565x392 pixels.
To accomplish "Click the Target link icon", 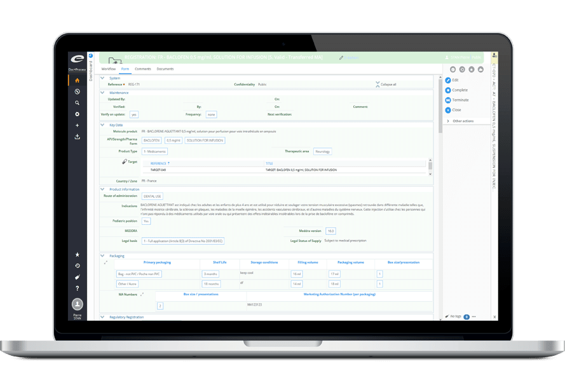I will click(125, 162).
